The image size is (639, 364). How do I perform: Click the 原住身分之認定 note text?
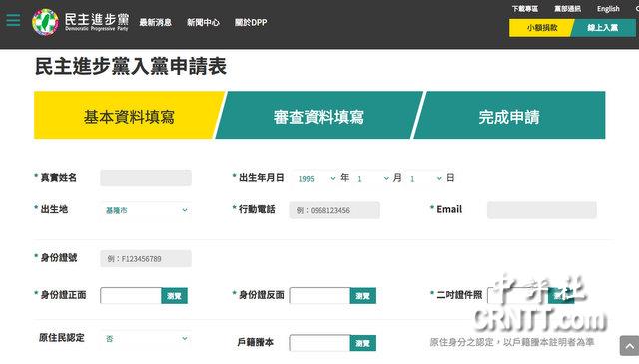(512, 342)
